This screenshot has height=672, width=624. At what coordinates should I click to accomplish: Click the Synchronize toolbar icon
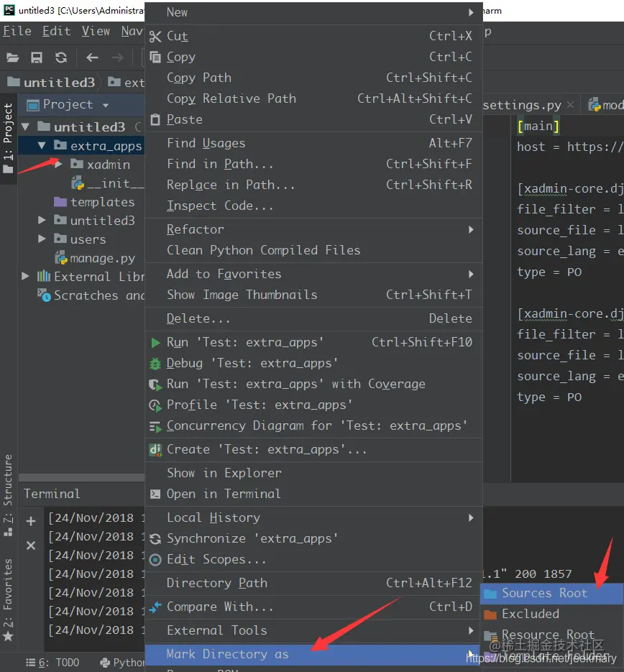click(61, 57)
